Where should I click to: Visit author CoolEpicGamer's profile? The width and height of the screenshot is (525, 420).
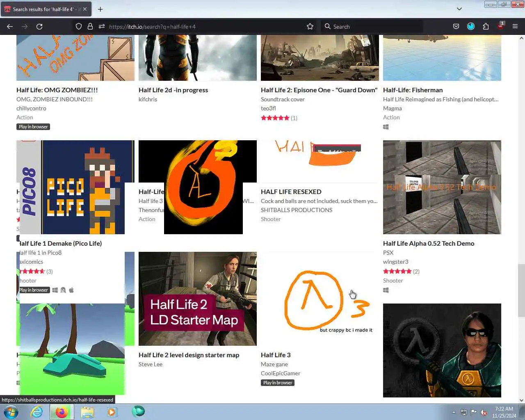coord(281,373)
